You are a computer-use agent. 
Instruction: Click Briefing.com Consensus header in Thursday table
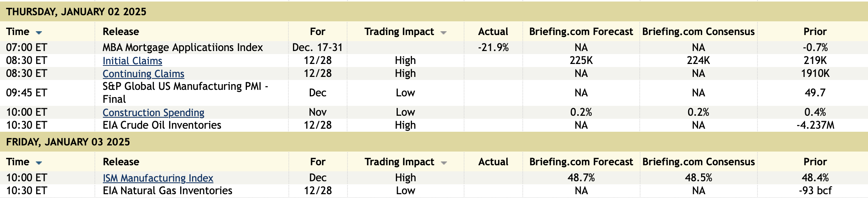698,32
